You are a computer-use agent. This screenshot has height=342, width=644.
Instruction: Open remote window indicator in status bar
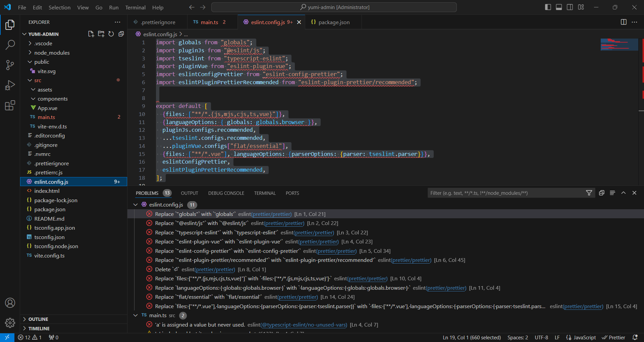tap(7, 337)
